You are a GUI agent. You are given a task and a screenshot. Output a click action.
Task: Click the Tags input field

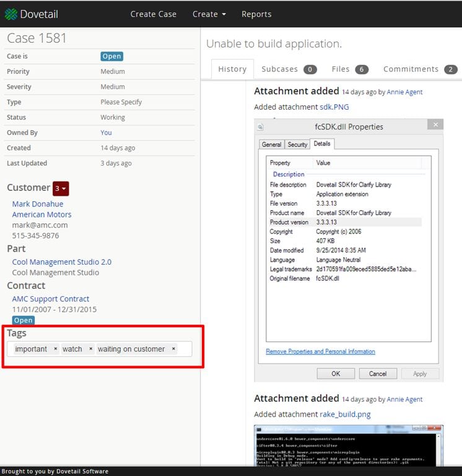tap(100, 349)
